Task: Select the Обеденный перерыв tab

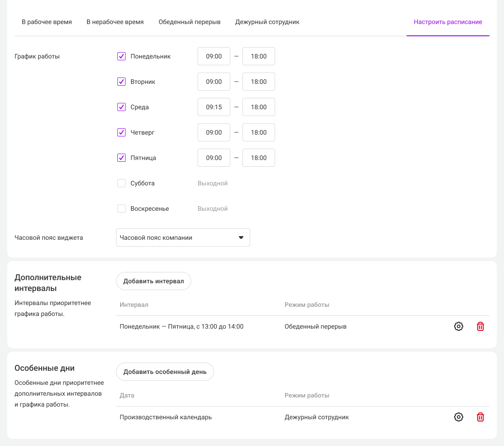Action: [189, 22]
